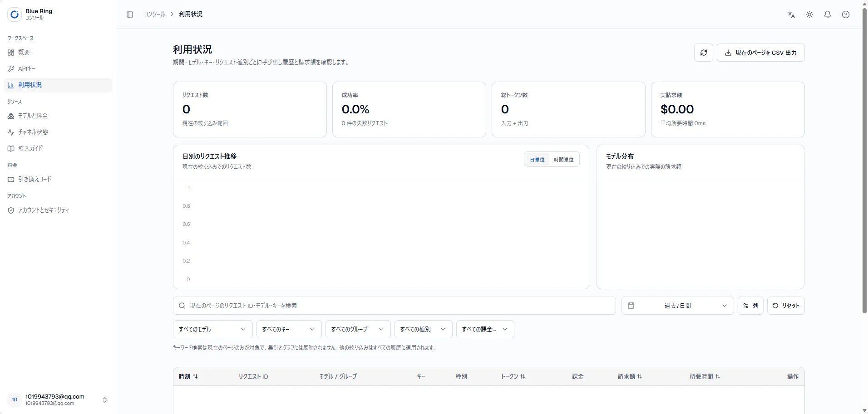This screenshot has height=414, width=868.
Task: Click コンソール breadcrumb link
Action: [154, 15]
